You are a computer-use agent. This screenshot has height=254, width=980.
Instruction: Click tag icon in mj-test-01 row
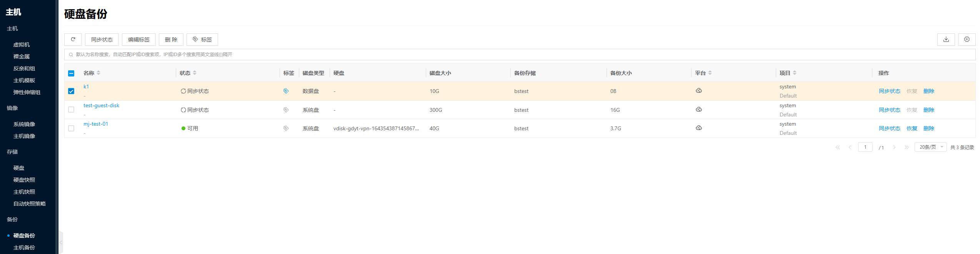(286, 128)
